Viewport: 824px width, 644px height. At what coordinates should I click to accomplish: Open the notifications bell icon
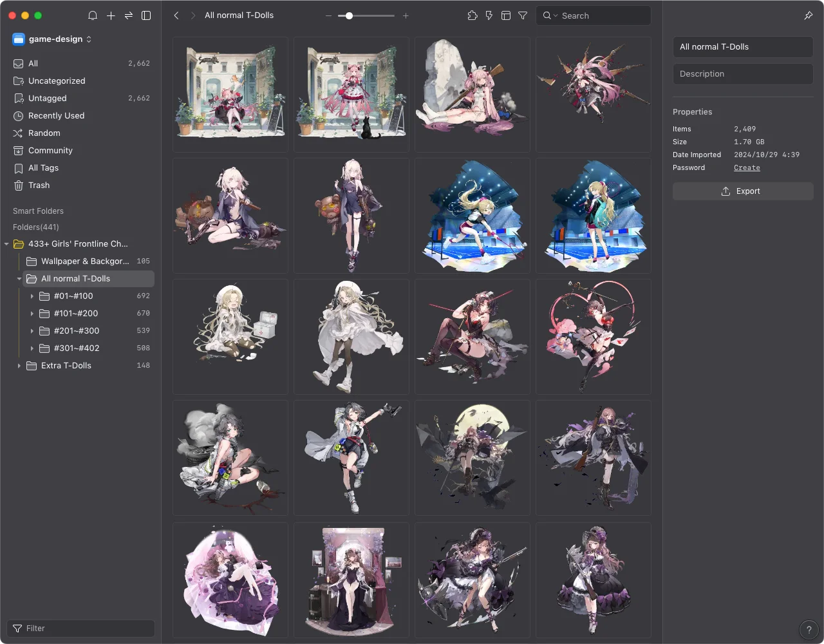[x=93, y=15]
